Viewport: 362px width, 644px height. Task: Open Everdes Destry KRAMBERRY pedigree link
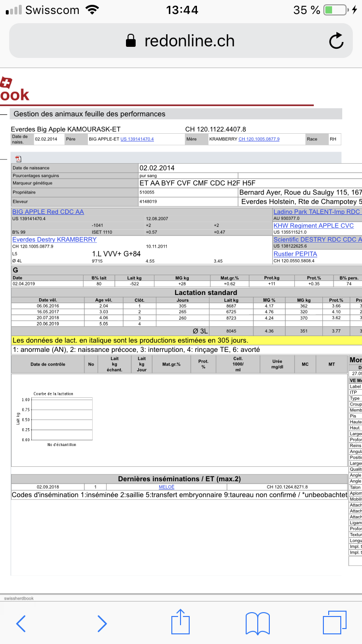tap(54, 239)
